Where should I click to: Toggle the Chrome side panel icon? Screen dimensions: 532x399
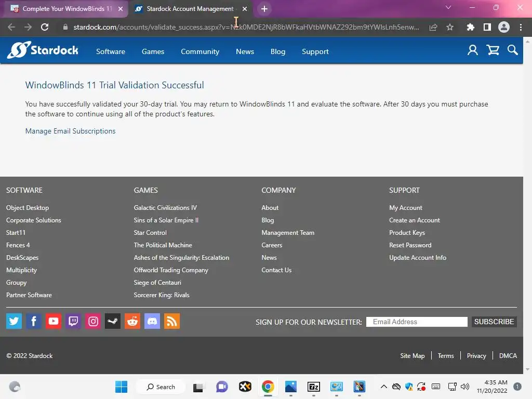coord(487,27)
